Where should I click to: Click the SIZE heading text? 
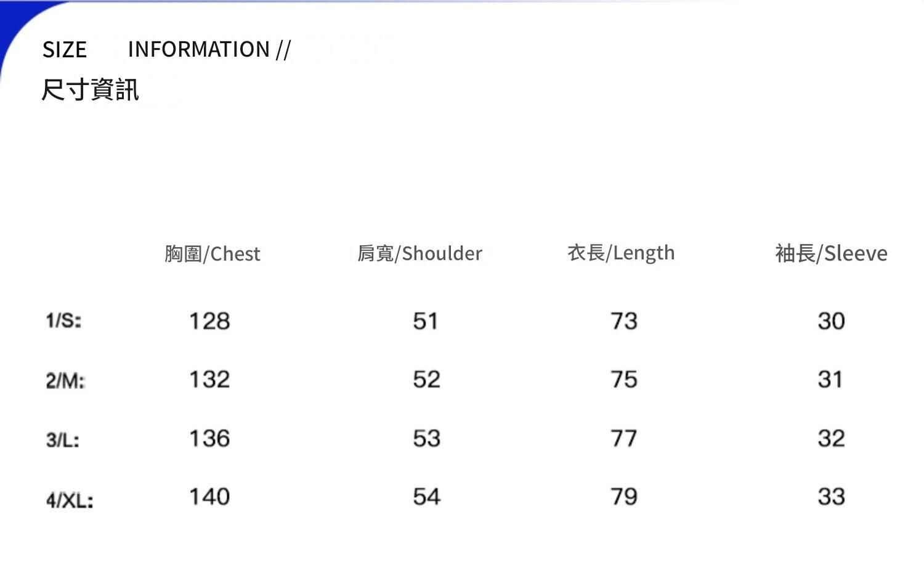(64, 50)
